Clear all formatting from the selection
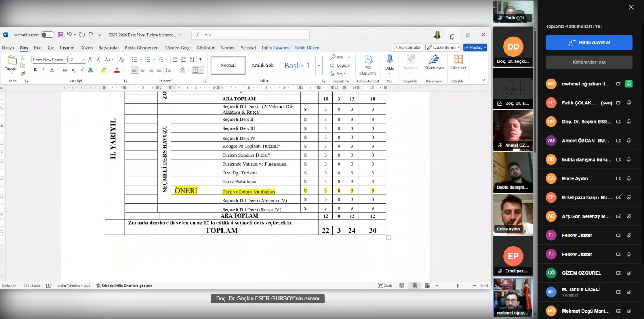The height and width of the screenshot is (319, 644). [x=122, y=60]
